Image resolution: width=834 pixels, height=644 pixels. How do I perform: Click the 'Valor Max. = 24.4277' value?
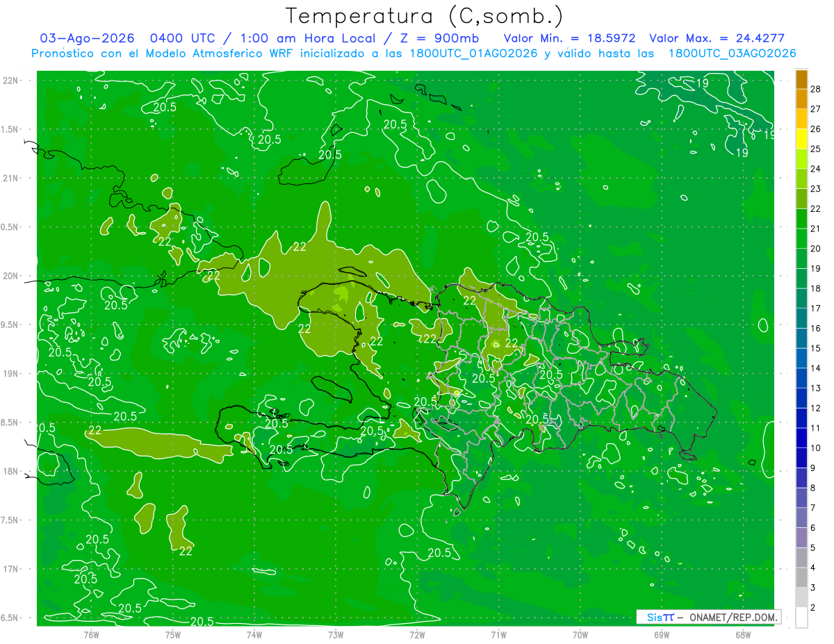[717, 38]
